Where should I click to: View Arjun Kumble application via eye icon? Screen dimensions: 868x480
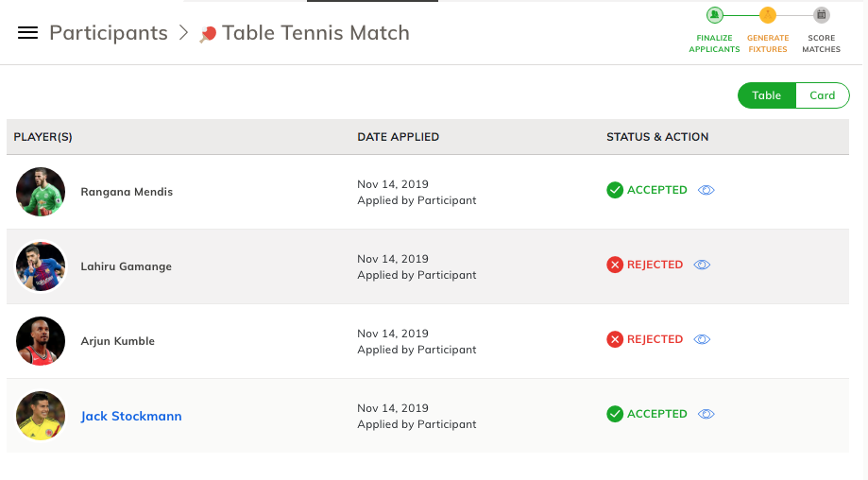702,340
